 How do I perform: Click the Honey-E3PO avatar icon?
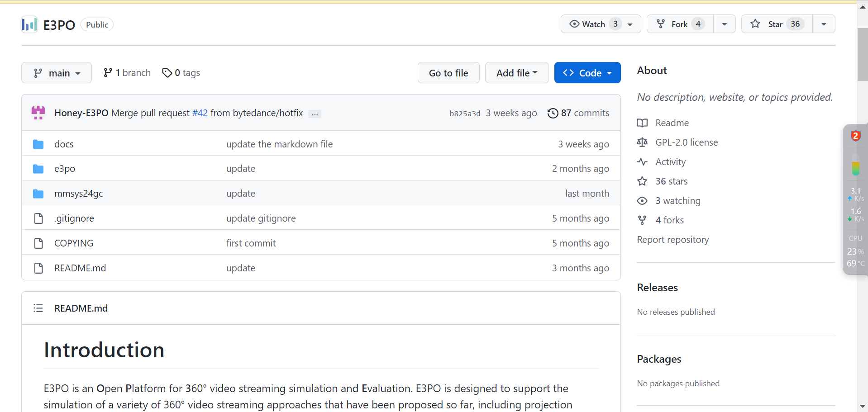[38, 113]
